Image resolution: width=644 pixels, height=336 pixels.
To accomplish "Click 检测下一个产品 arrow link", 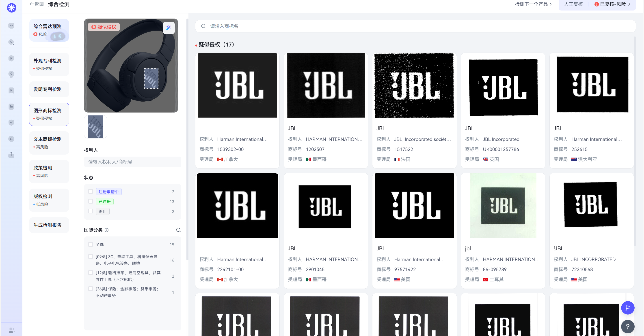I will click(533, 4).
